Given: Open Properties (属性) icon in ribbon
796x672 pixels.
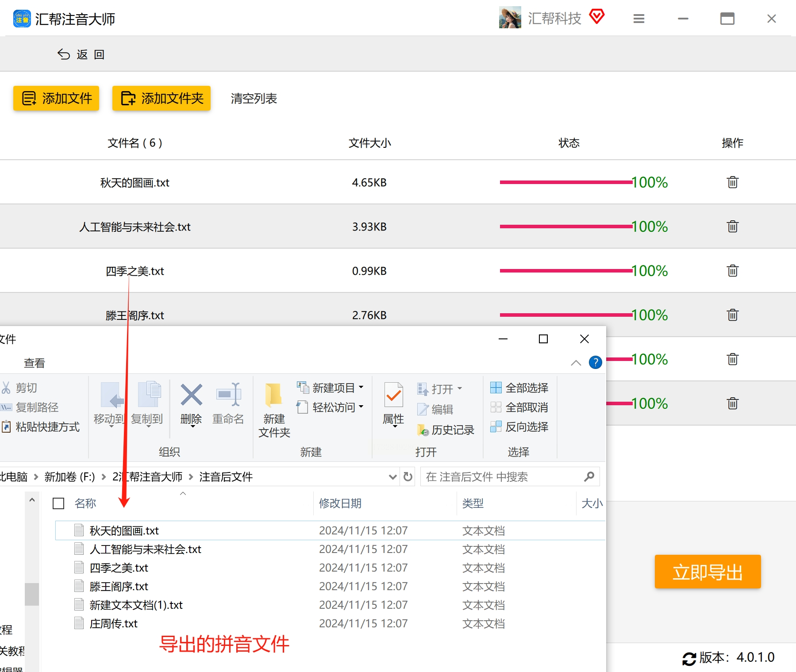Looking at the screenshot, I should pos(393,395).
